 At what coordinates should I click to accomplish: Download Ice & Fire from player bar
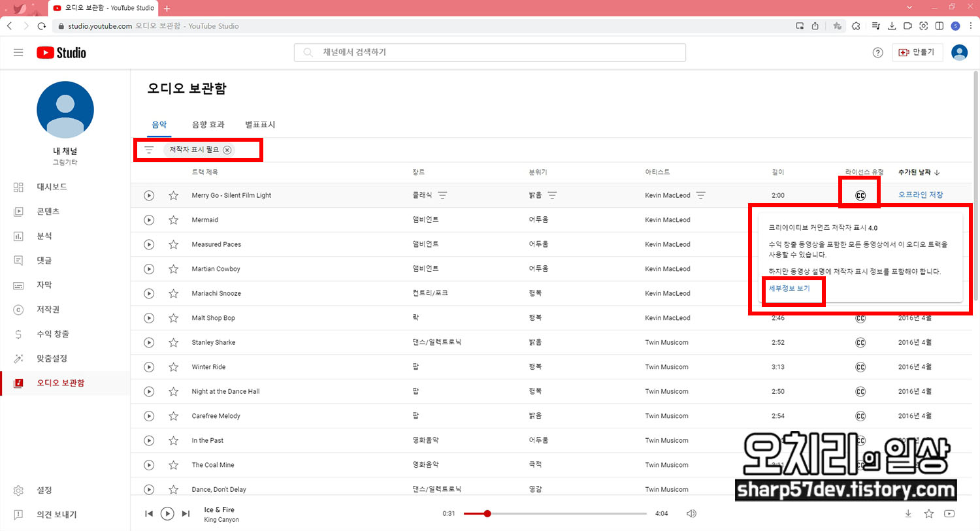coord(908,513)
